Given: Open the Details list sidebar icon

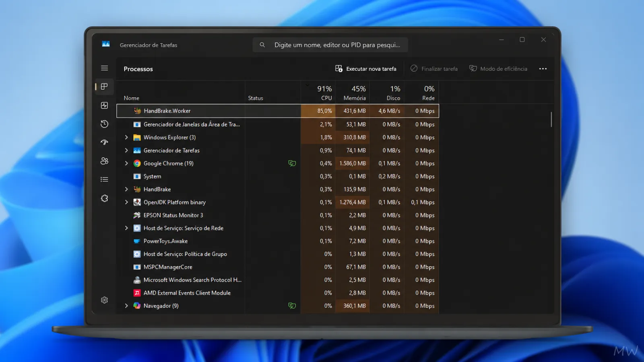Looking at the screenshot, I should pos(104,179).
